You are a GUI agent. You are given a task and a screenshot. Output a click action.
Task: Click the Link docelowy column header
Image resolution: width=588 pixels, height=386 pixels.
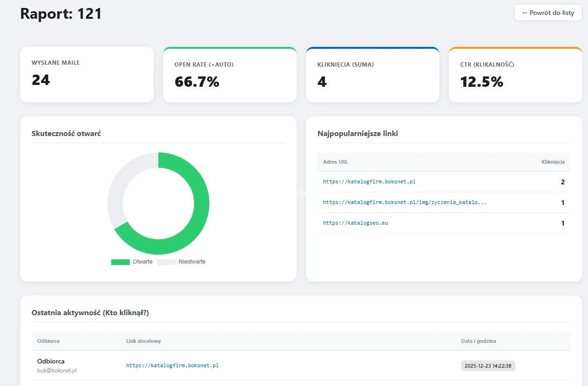click(143, 341)
